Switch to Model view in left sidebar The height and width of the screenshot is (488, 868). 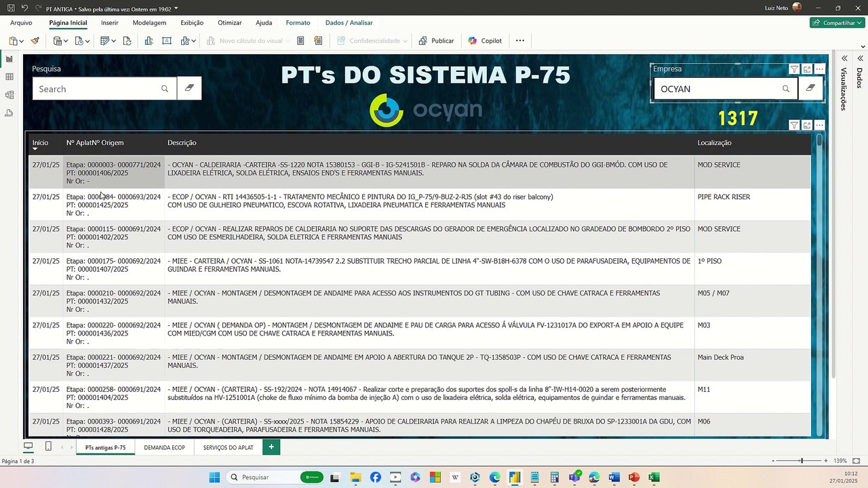(x=9, y=95)
